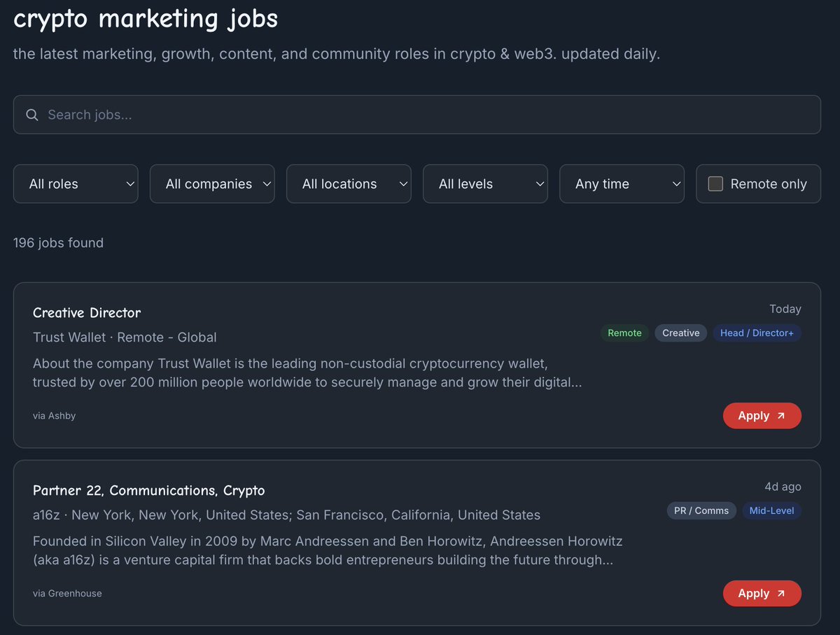Screen dimensions: 840x635
Task: Open the All roles dropdown
Action: point(76,184)
